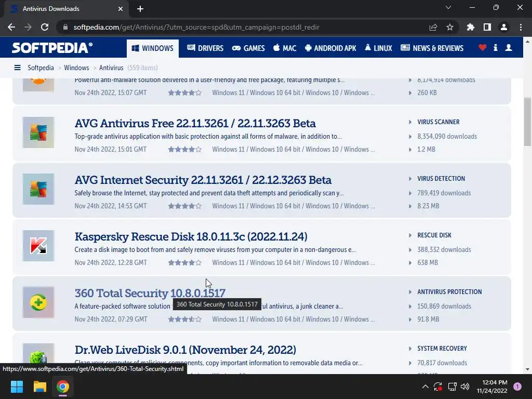Click the red heart favorites icon
This screenshot has width=532, height=399.
click(483, 47)
